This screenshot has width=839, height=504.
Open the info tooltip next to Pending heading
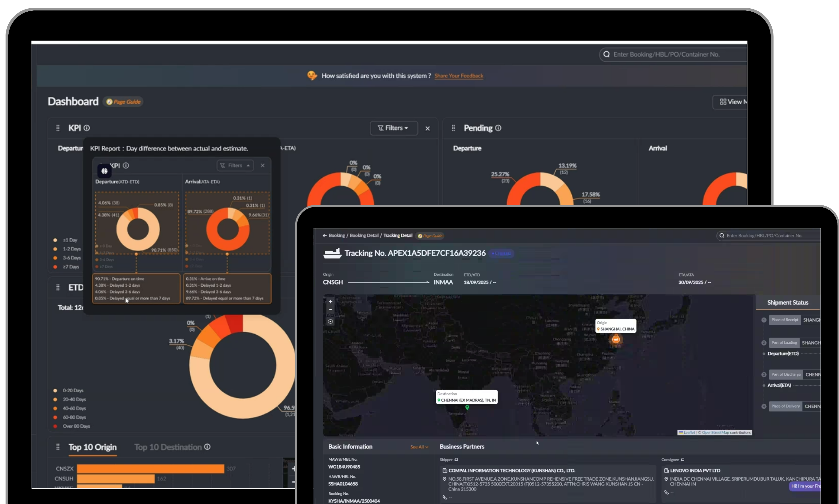[498, 128]
